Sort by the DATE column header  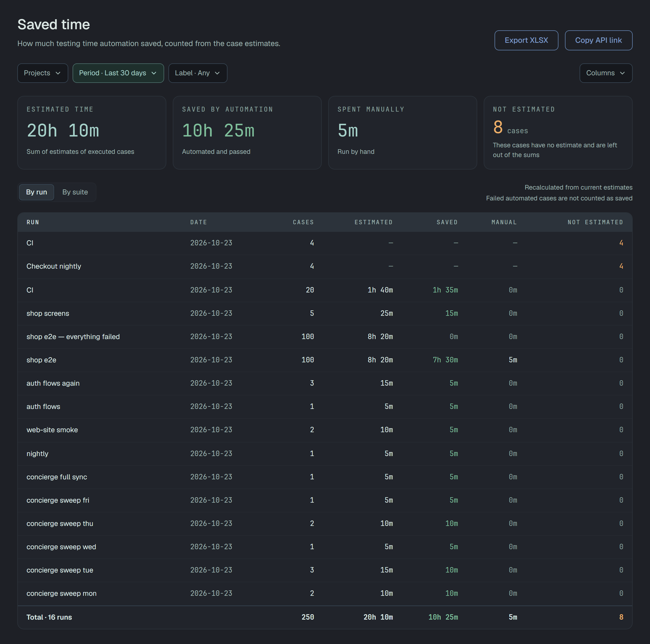point(199,222)
